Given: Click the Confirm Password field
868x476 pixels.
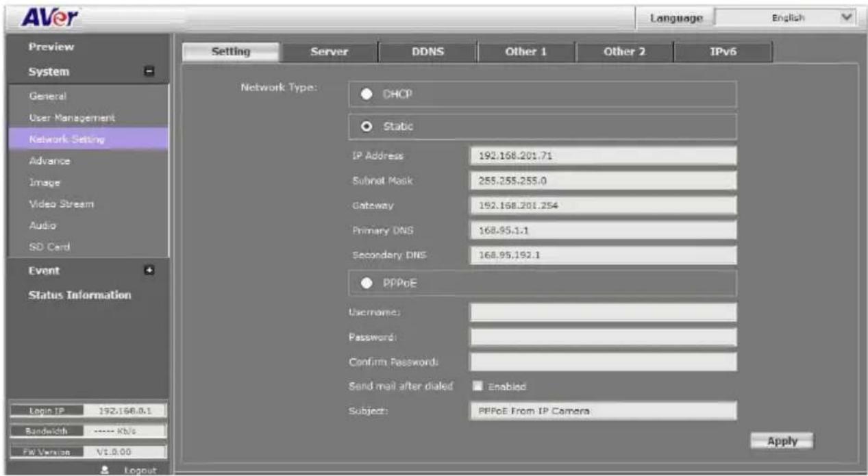Looking at the screenshot, I should point(603,362).
